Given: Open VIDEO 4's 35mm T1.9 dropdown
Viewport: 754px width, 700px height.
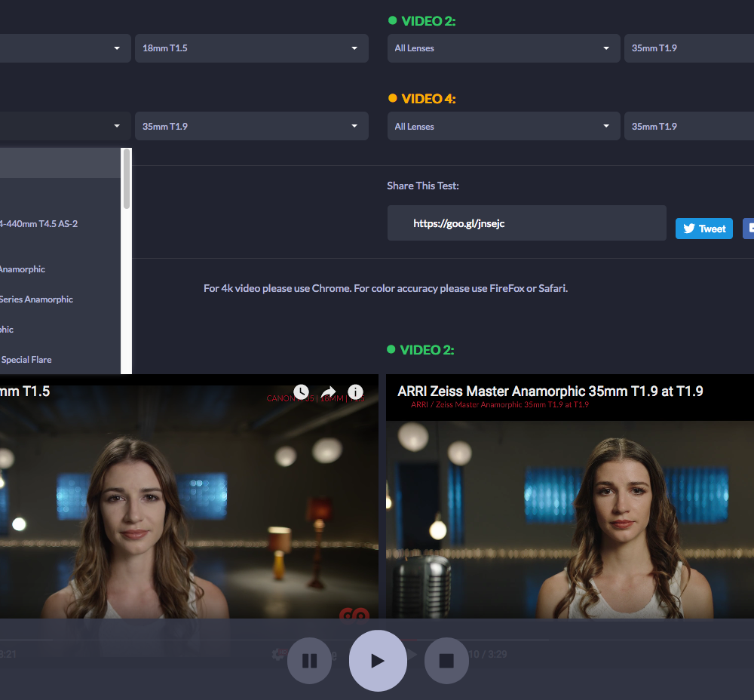Looking at the screenshot, I should click(689, 127).
